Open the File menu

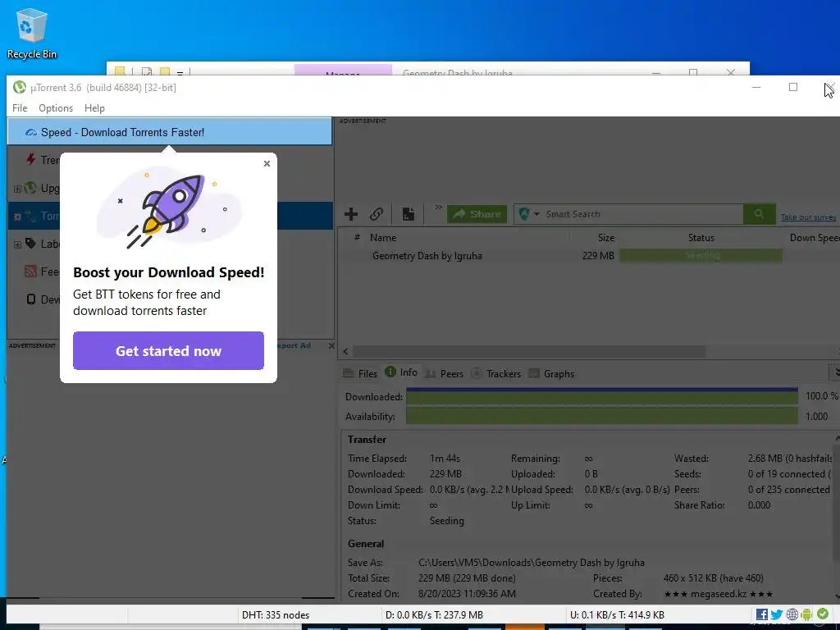tap(20, 108)
